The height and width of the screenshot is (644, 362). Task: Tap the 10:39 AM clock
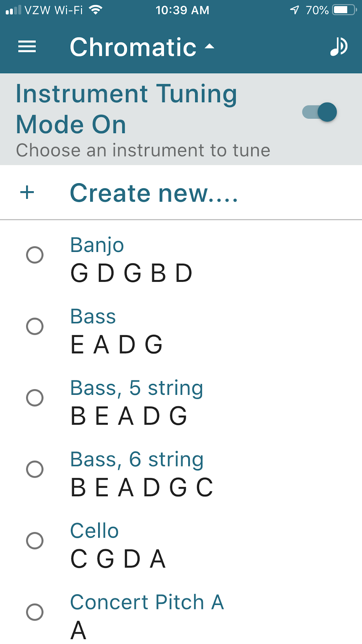click(182, 10)
